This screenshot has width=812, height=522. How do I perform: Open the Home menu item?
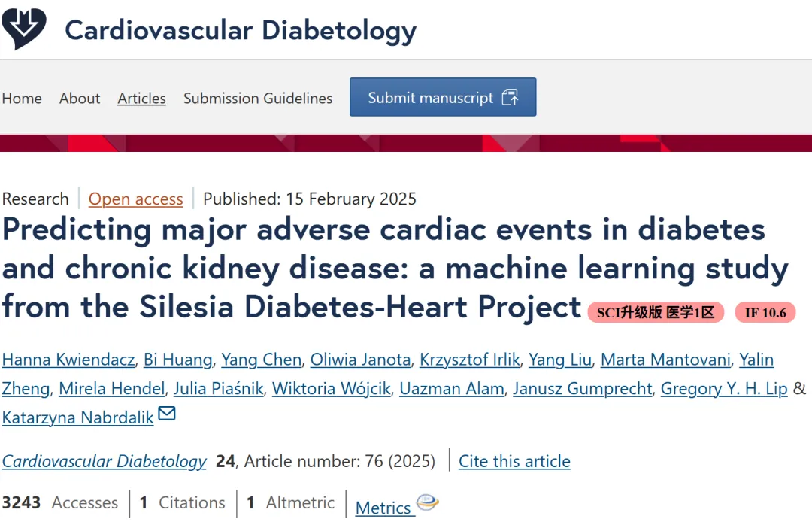[x=22, y=98]
